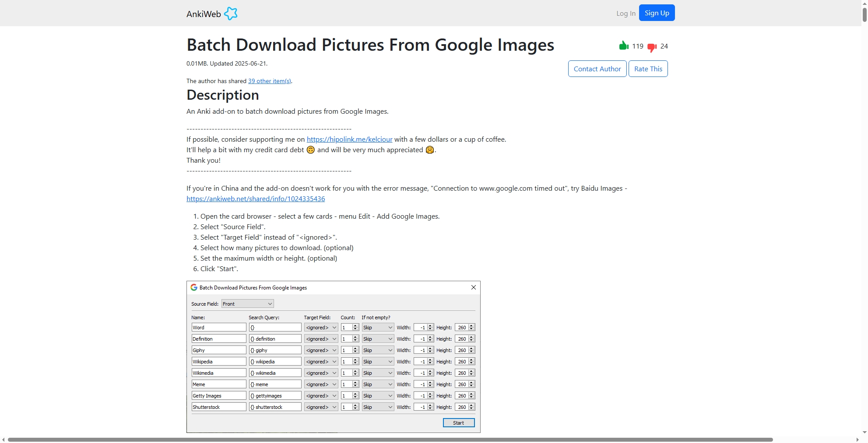Click step 'Click "Start".' in the list
Image resolution: width=868 pixels, height=443 pixels.
coord(219,269)
